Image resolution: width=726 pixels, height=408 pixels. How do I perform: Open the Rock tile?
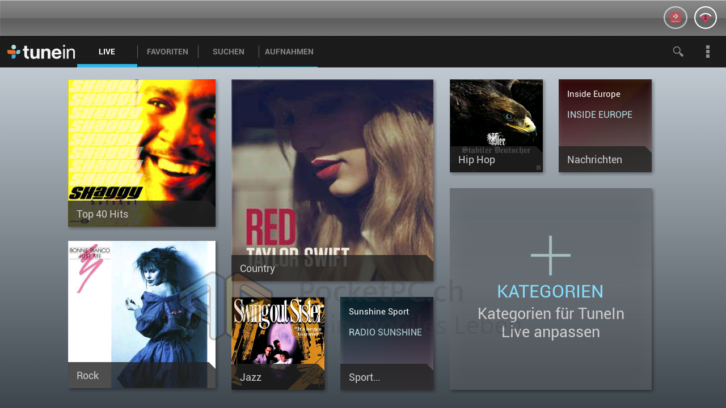click(x=142, y=314)
